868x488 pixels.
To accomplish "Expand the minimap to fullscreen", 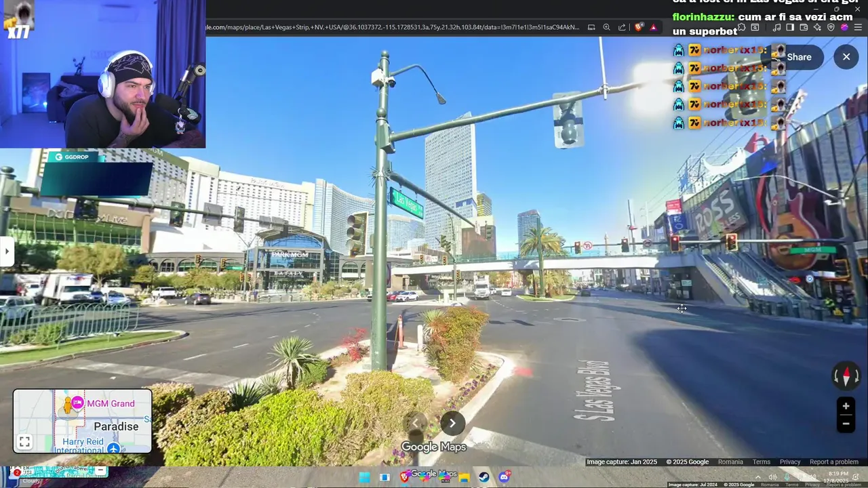I will click(24, 442).
